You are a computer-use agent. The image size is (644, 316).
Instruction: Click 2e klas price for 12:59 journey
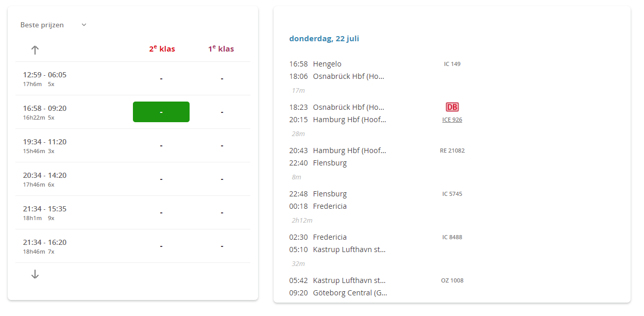[x=161, y=78]
